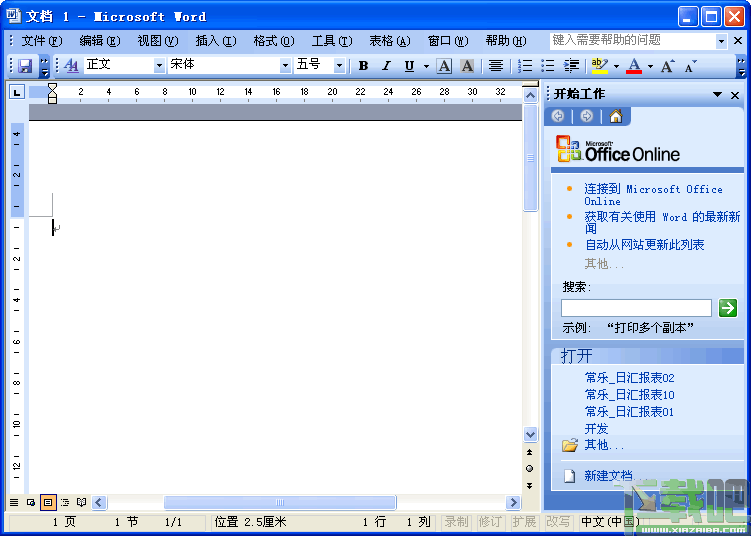Apply character border icon
The height and width of the screenshot is (536, 751).
pyautogui.click(x=444, y=66)
